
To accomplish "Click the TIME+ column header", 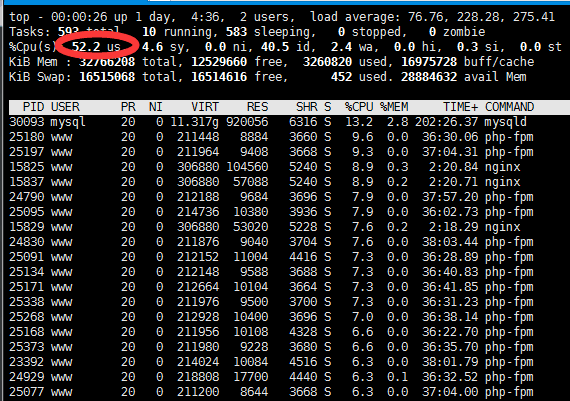I will [461, 107].
